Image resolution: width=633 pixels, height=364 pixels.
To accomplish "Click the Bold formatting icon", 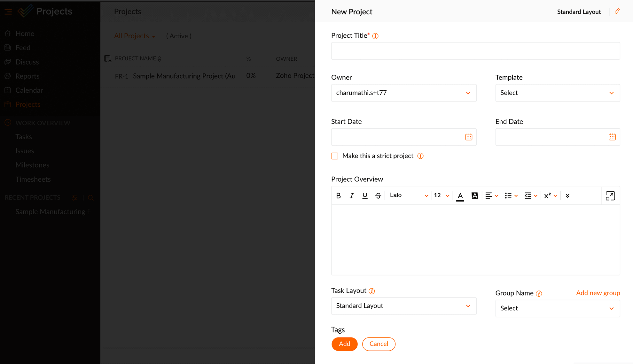I will pos(339,195).
